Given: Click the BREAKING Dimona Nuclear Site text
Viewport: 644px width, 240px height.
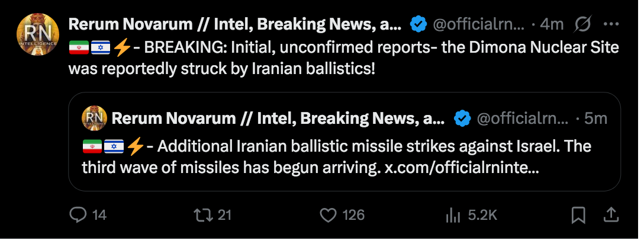Looking at the screenshot, I should pyautogui.click(x=343, y=58).
